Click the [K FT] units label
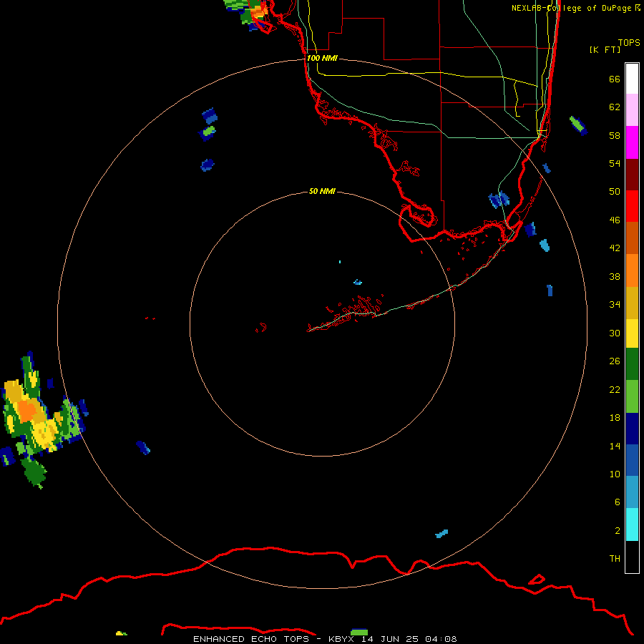Image resolution: width=644 pixels, height=644 pixels. tap(605, 49)
